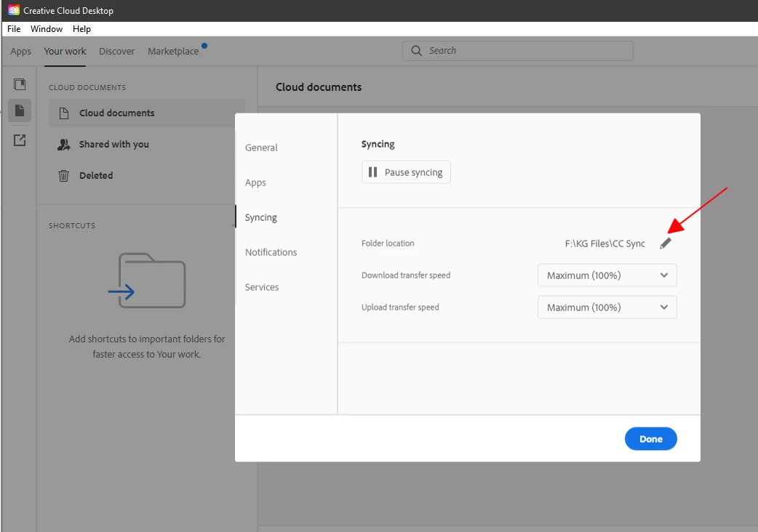Click the F:\KG Files\CC Sync path text
Image resolution: width=758 pixels, height=532 pixels.
click(605, 243)
